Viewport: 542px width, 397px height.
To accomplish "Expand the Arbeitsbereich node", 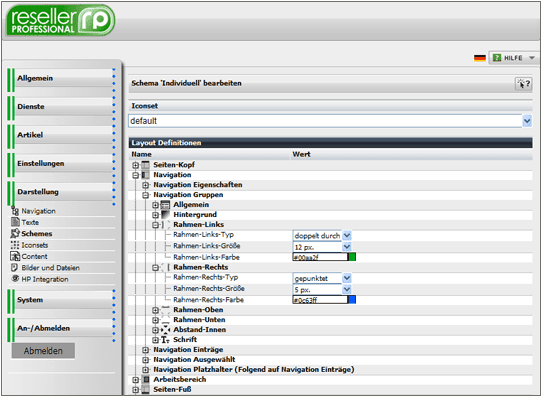I will click(x=136, y=380).
